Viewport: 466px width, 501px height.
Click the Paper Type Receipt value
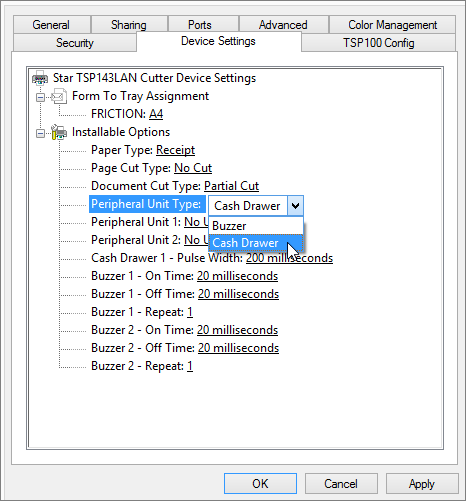175,150
